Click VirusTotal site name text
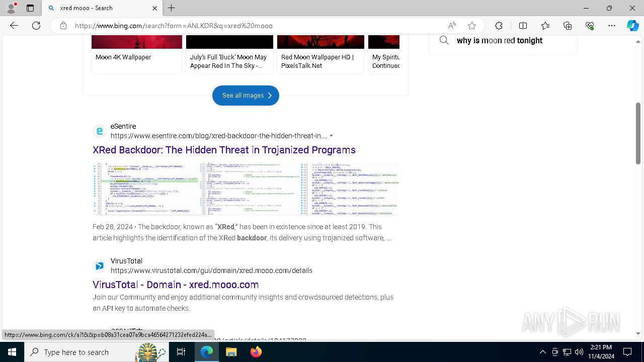The width and height of the screenshot is (644, 362). [126, 261]
